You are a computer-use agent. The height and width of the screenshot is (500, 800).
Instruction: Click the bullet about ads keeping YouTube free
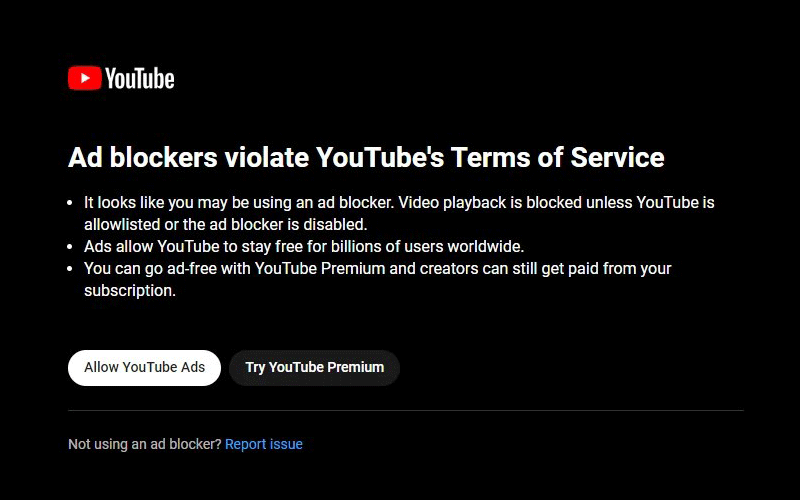tap(304, 246)
